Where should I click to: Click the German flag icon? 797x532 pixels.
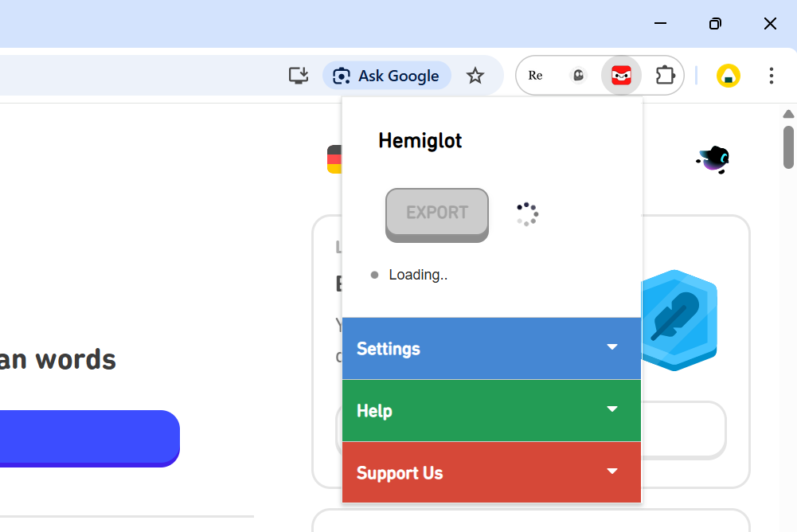pyautogui.click(x=334, y=158)
